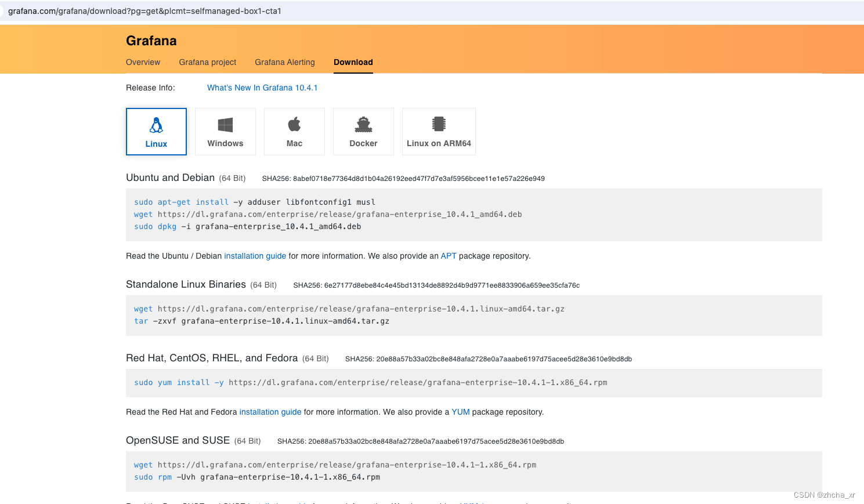
Task: Click the OpenSUSE wget x86_64.rpm command
Action: [335, 465]
